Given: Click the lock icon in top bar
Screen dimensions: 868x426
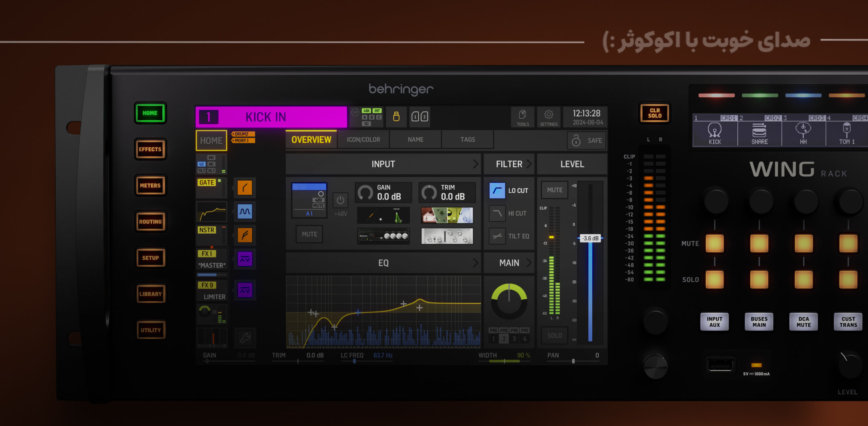Looking at the screenshot, I should 396,117.
